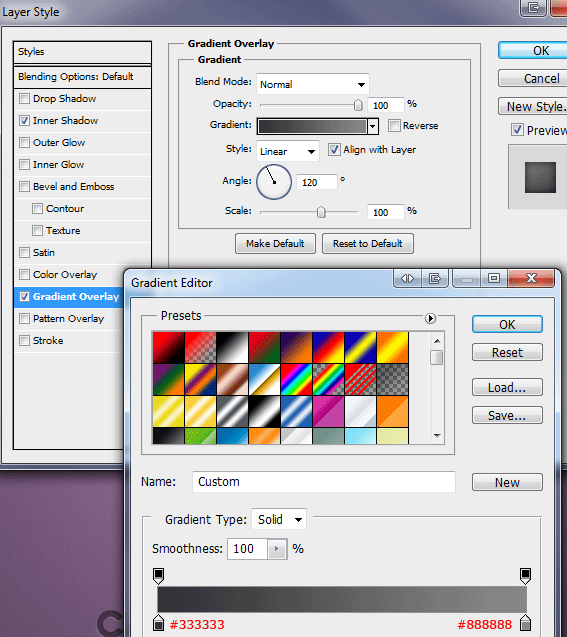
Task: Select the right opacity stop above gradient
Action: coord(526,576)
